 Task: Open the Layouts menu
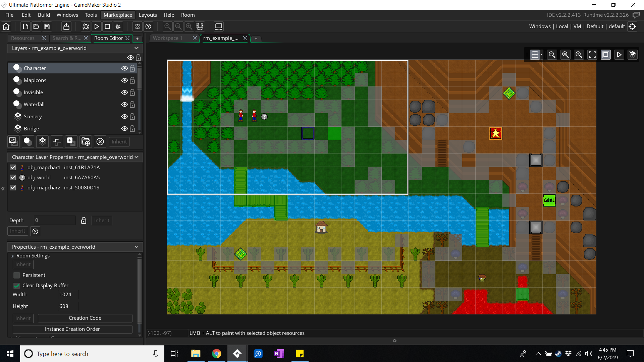tap(148, 15)
